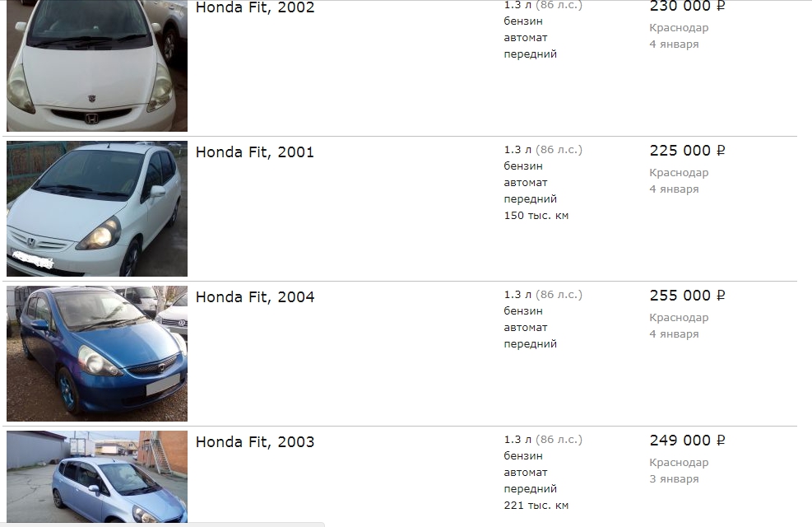Screen dimensions: 812x527
Task: Click the white Honda Fit 2001 photo
Action: tap(97, 209)
